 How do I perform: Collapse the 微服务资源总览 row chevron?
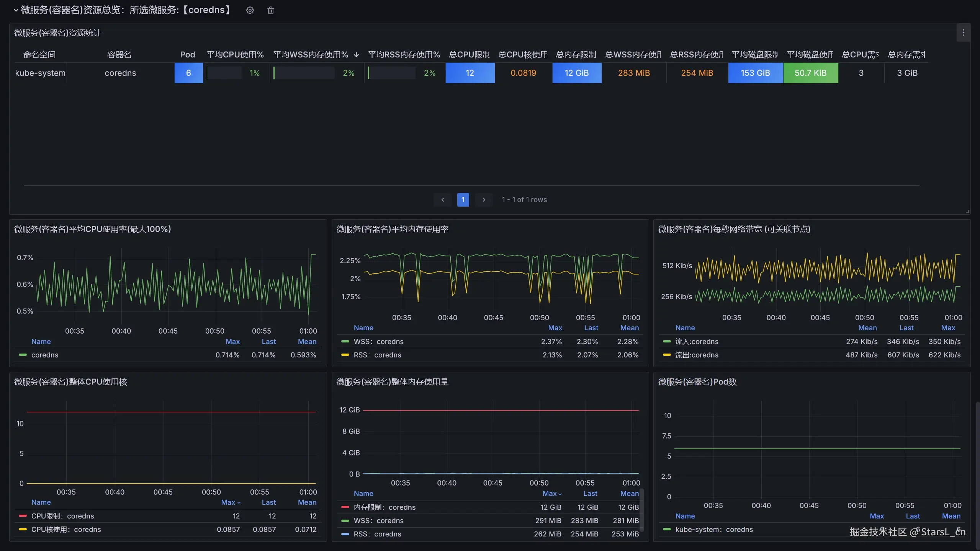16,10
